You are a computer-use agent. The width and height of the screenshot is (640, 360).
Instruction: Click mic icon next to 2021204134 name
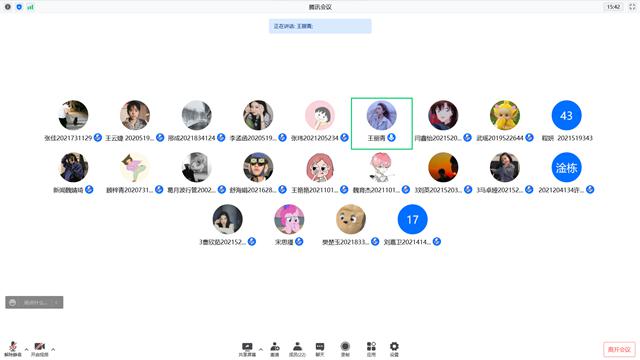click(x=590, y=189)
